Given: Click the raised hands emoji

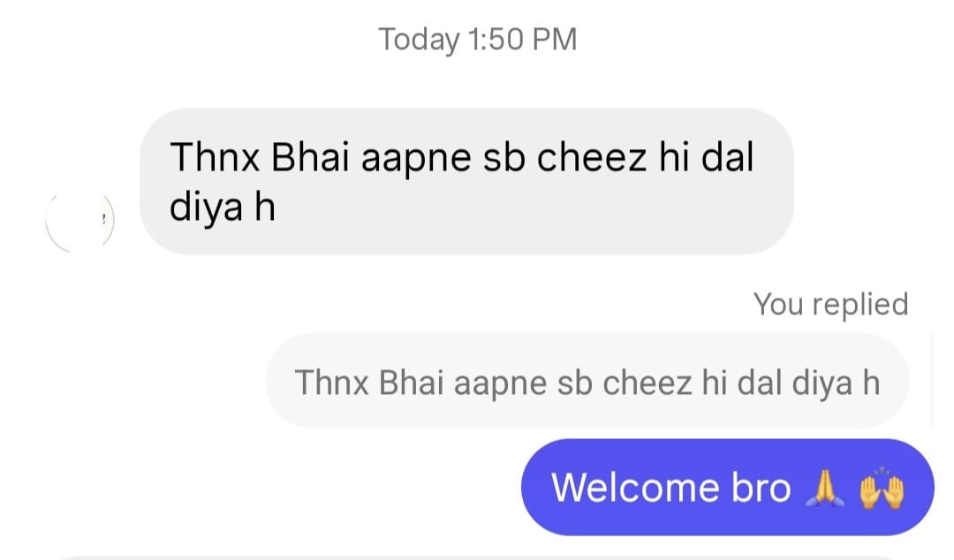Looking at the screenshot, I should coord(882,488).
